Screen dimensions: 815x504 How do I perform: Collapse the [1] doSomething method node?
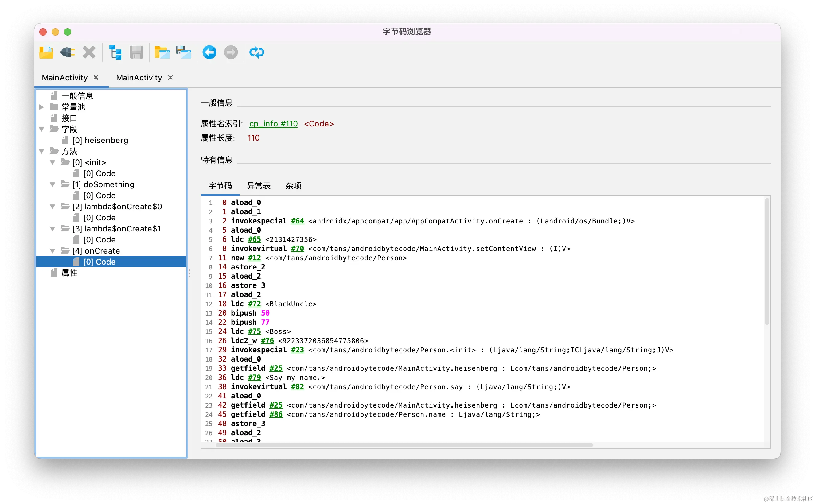[x=52, y=184]
